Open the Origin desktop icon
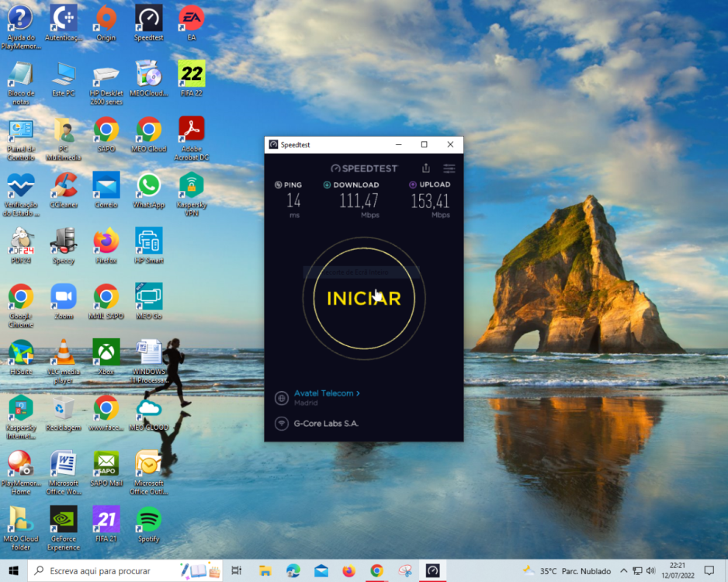 tap(106, 23)
